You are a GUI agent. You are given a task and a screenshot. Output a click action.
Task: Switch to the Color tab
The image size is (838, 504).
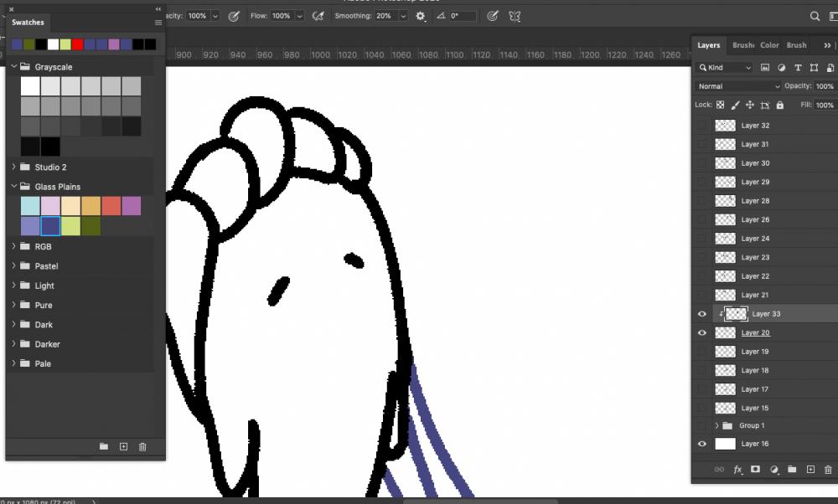[769, 45]
